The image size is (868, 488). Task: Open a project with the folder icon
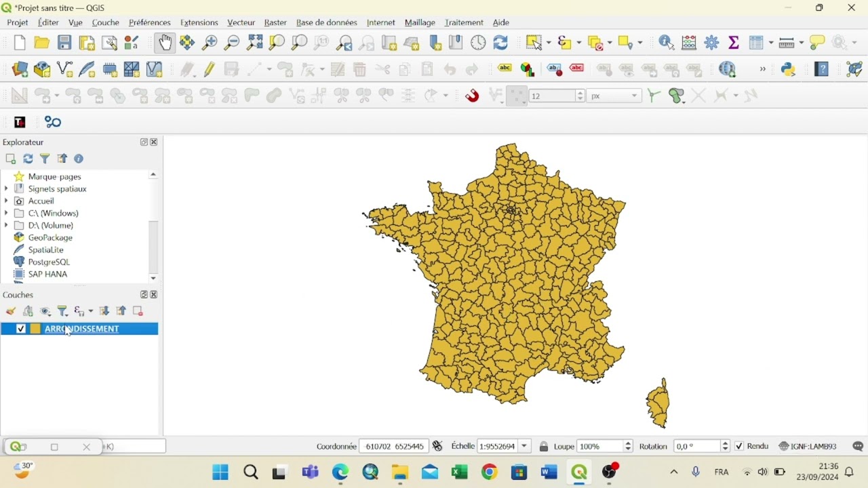pos(42,43)
